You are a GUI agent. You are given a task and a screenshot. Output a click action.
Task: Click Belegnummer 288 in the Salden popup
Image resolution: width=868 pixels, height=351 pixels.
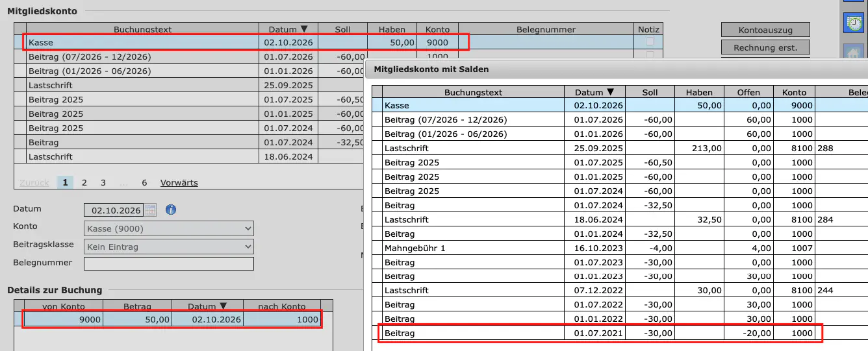click(x=825, y=148)
